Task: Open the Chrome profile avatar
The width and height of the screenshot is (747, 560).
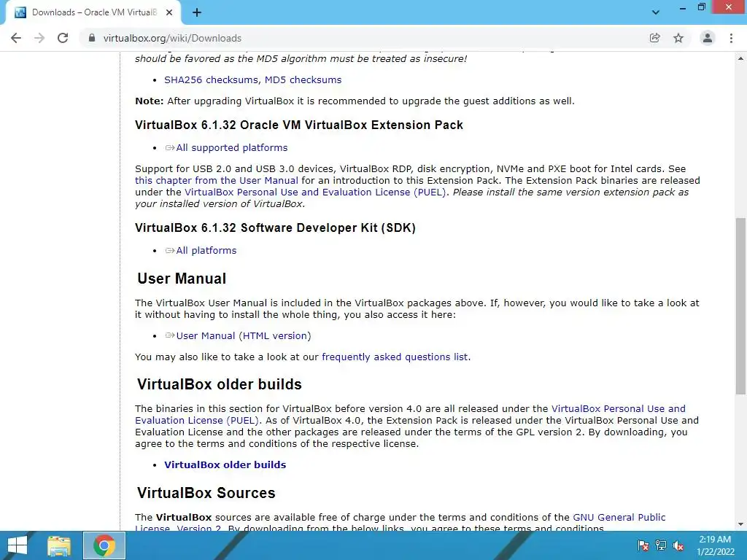Action: (708, 38)
